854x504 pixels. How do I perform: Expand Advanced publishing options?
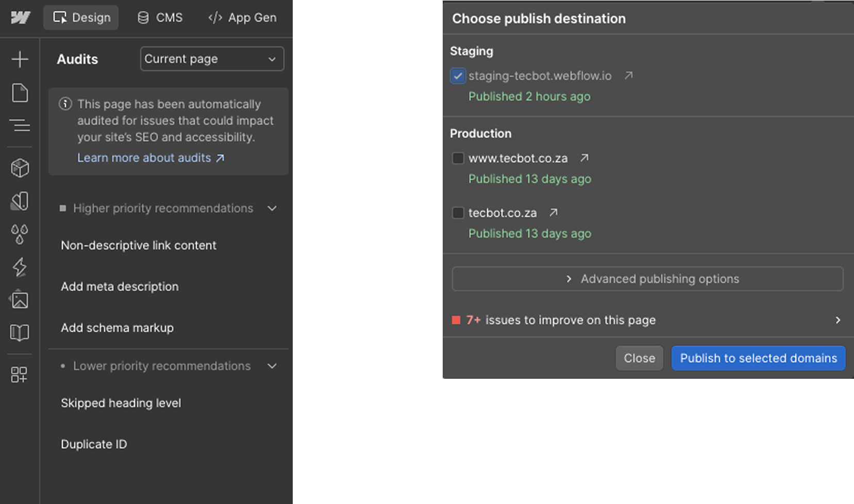(647, 279)
